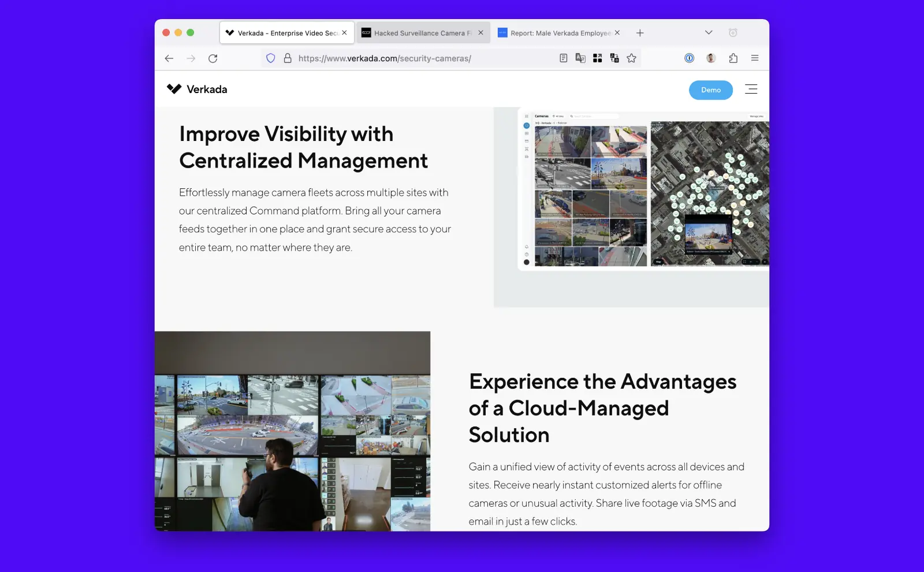Open the Firefox profile avatar icon
The width and height of the screenshot is (924, 572).
710,58
